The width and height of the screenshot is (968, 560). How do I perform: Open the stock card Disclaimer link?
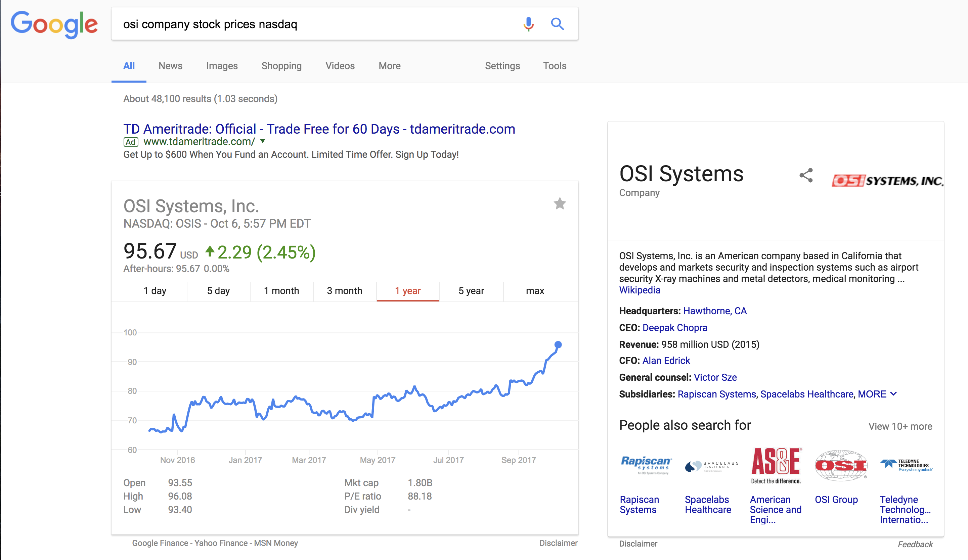pyautogui.click(x=558, y=543)
